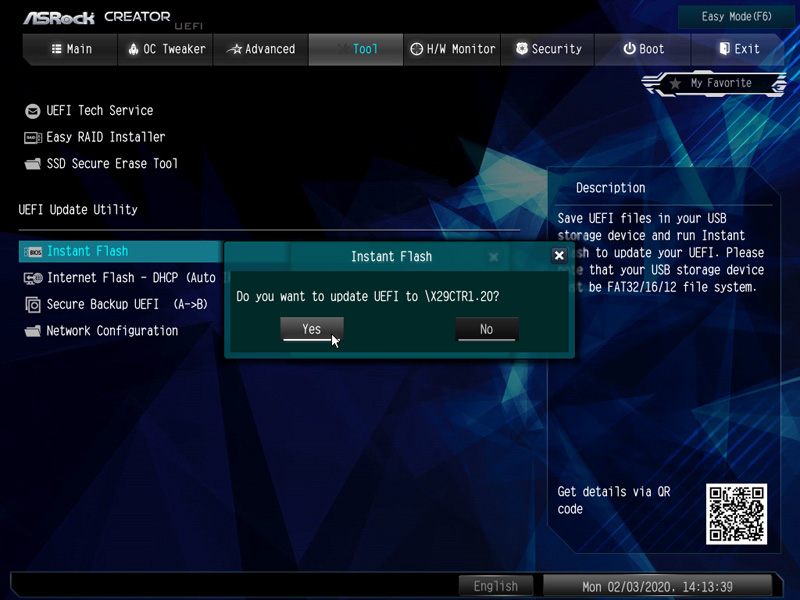Click the Instant Flash BIOS icon

coord(33,252)
